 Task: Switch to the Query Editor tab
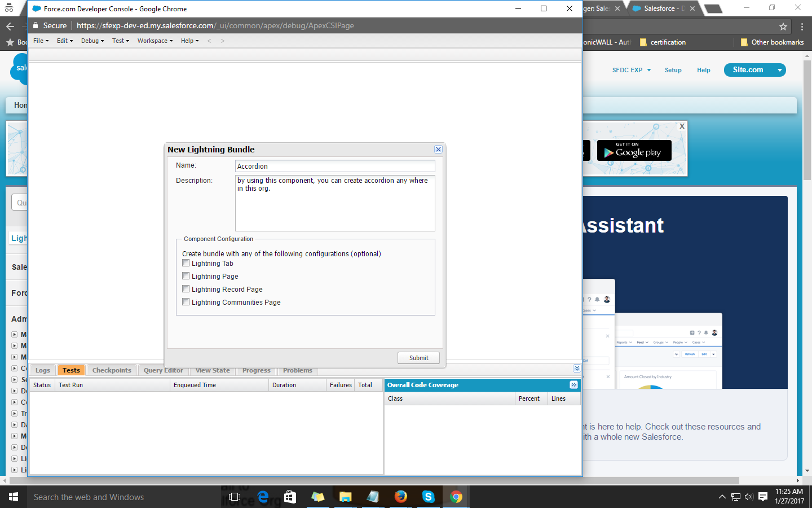pyautogui.click(x=163, y=370)
